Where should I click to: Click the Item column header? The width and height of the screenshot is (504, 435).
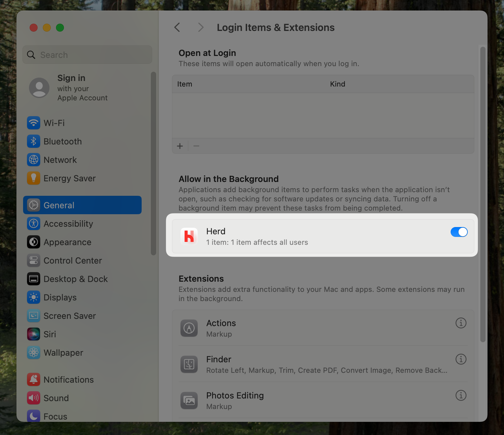(184, 84)
